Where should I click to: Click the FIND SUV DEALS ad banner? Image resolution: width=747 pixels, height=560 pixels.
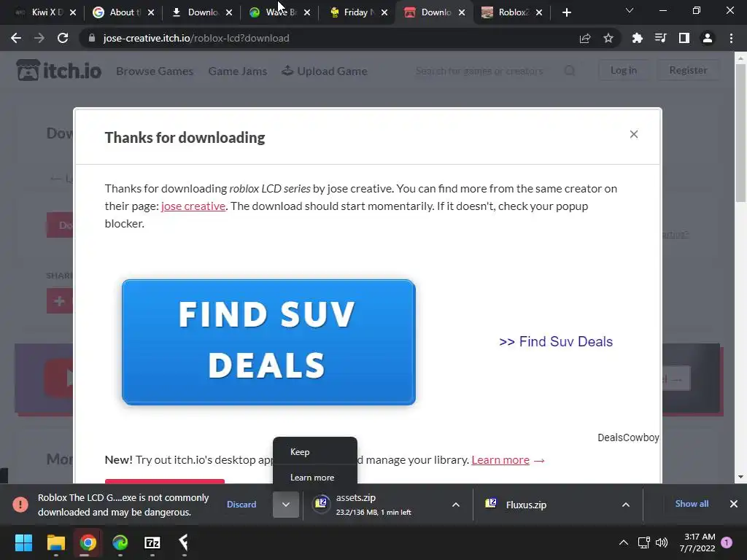pyautogui.click(x=268, y=343)
